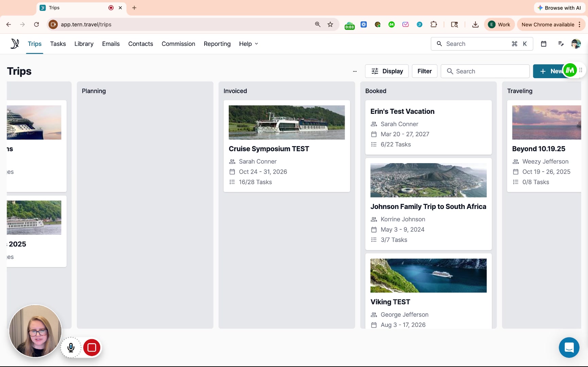This screenshot has height=367, width=588.
Task: Open the Display settings menu
Action: coord(387,71)
